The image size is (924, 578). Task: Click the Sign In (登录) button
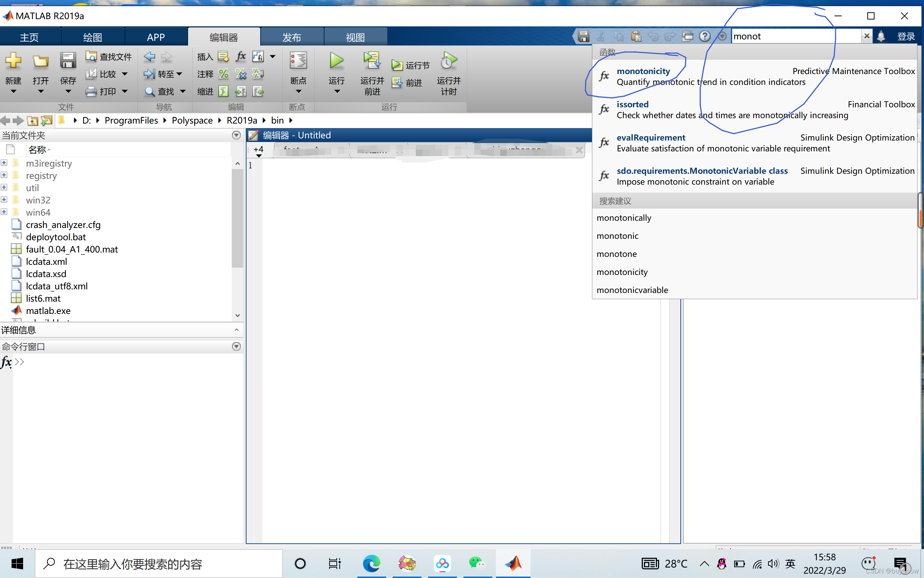tap(906, 36)
